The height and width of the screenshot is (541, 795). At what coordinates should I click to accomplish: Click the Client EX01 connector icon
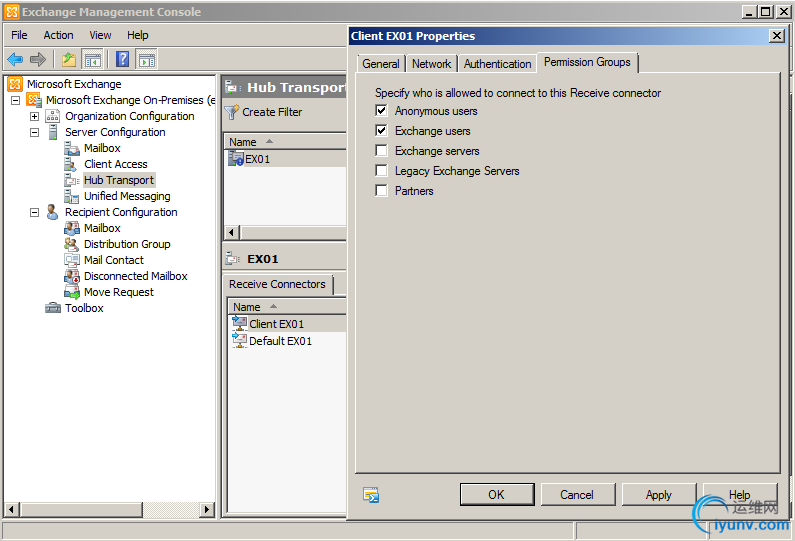pyautogui.click(x=239, y=323)
